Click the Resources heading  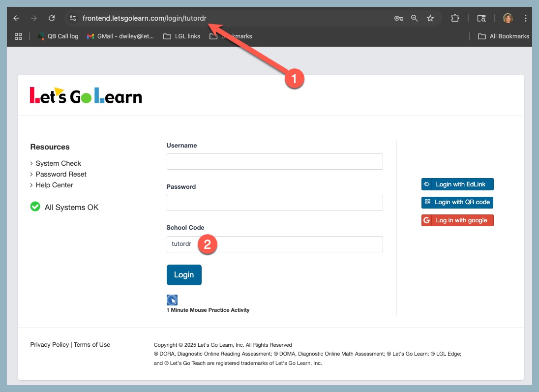click(50, 147)
